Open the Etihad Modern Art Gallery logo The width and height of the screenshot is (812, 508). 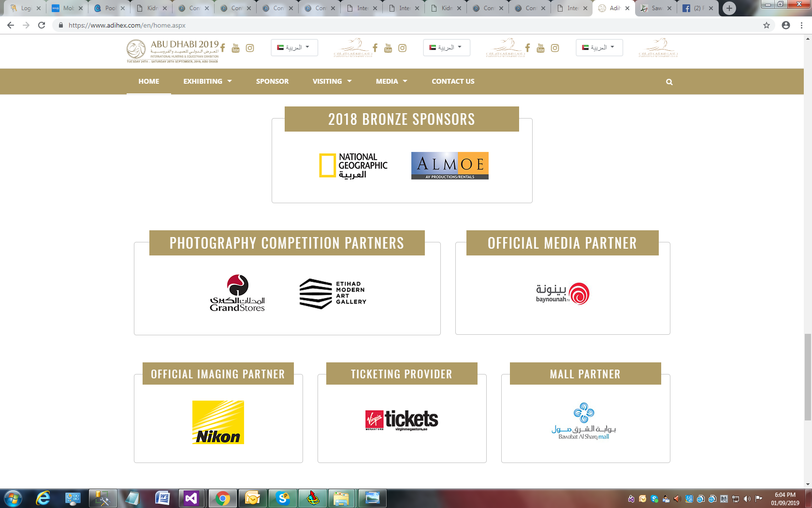(333, 293)
